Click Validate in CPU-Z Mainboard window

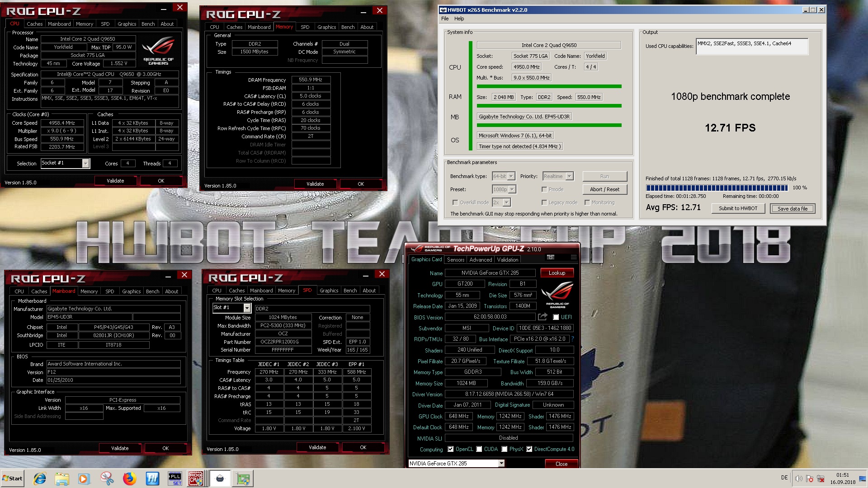click(120, 448)
